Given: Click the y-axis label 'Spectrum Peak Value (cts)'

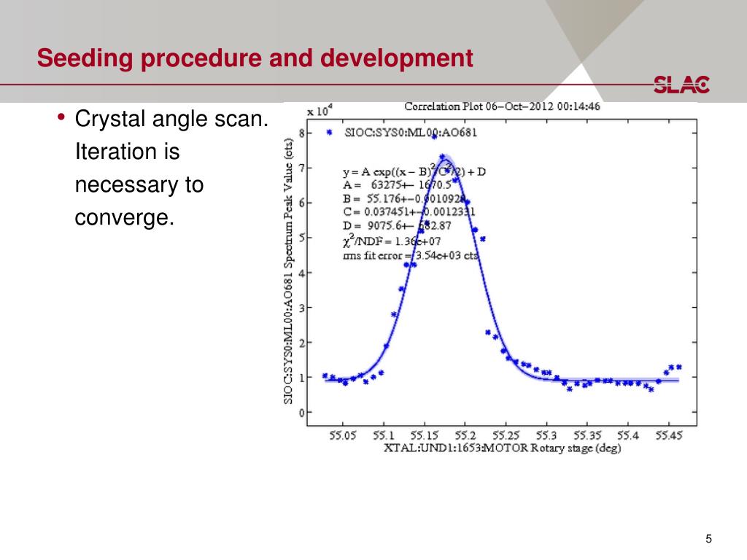Looking at the screenshot, I should tap(287, 271).
